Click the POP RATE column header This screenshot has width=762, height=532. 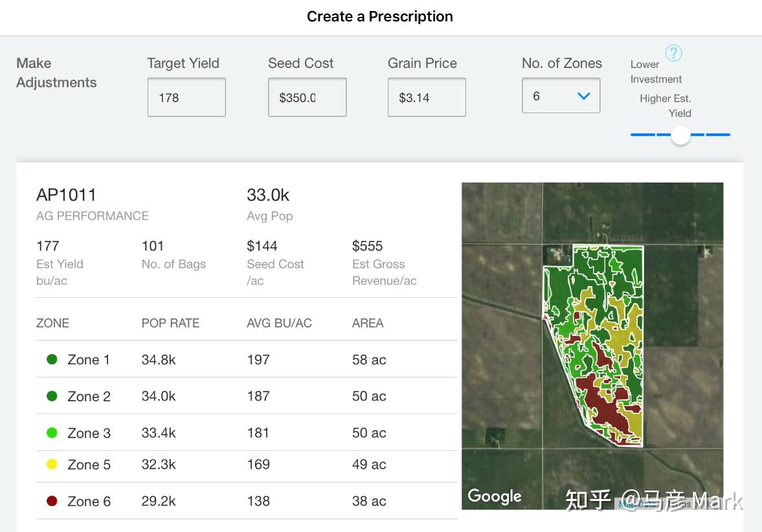[170, 323]
